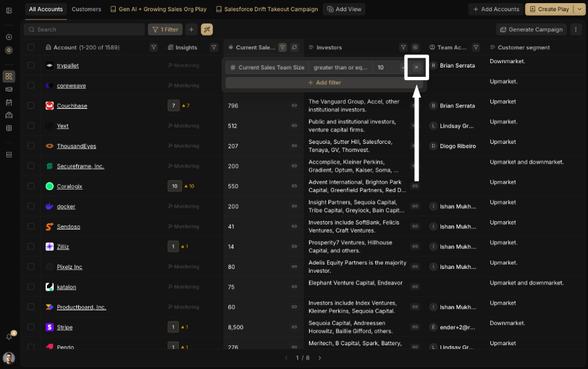Click the link icon in the Couchbase row

294,106
